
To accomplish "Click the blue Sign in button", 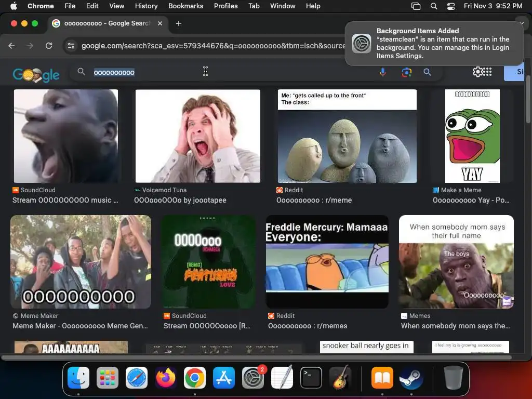I will [514, 72].
